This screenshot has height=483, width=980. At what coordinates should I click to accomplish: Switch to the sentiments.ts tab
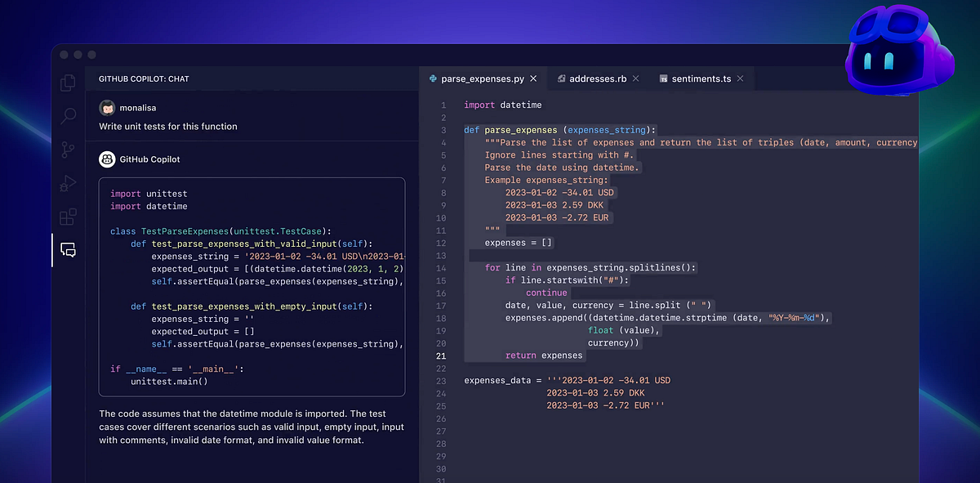click(x=700, y=78)
